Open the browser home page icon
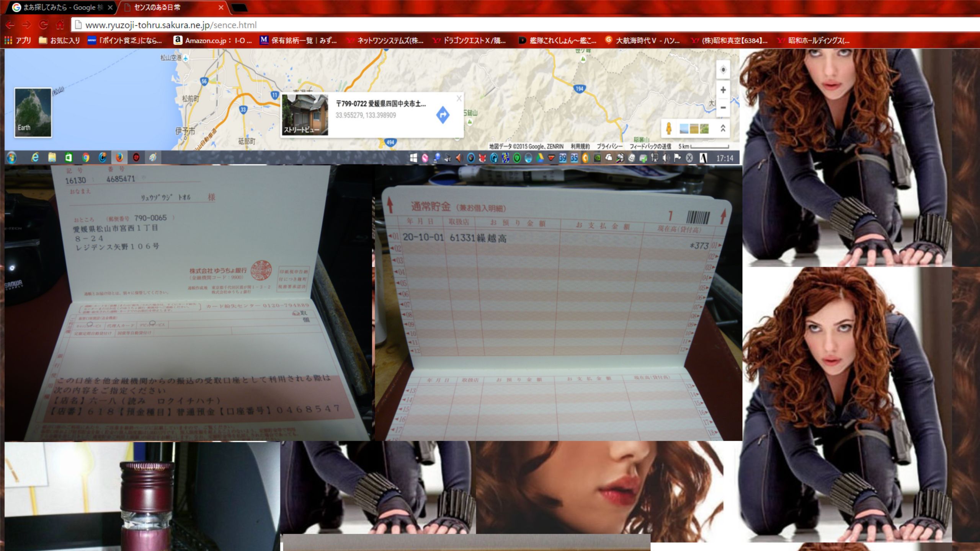The width and height of the screenshot is (980, 551). pos(60,25)
